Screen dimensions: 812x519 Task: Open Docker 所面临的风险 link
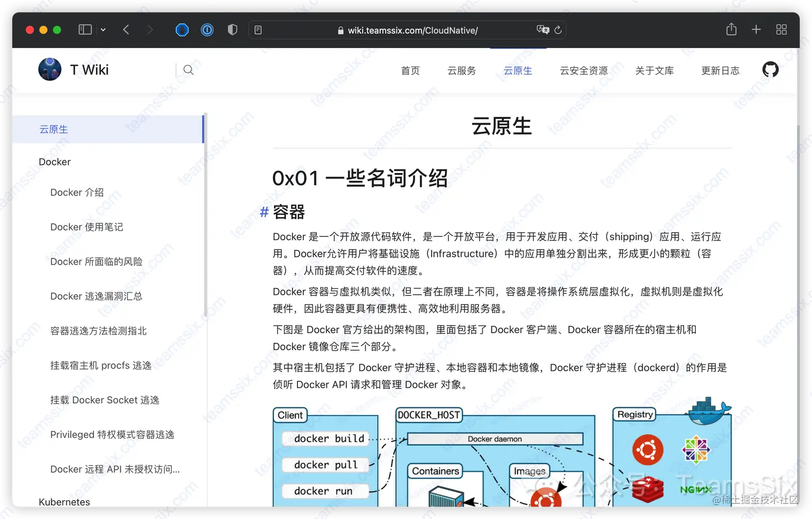(x=97, y=262)
